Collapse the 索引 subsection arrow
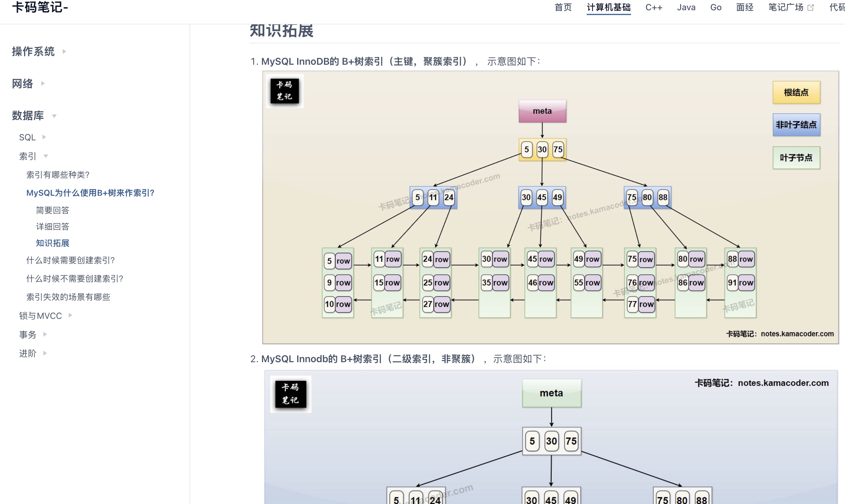845x504 pixels. pos(46,156)
